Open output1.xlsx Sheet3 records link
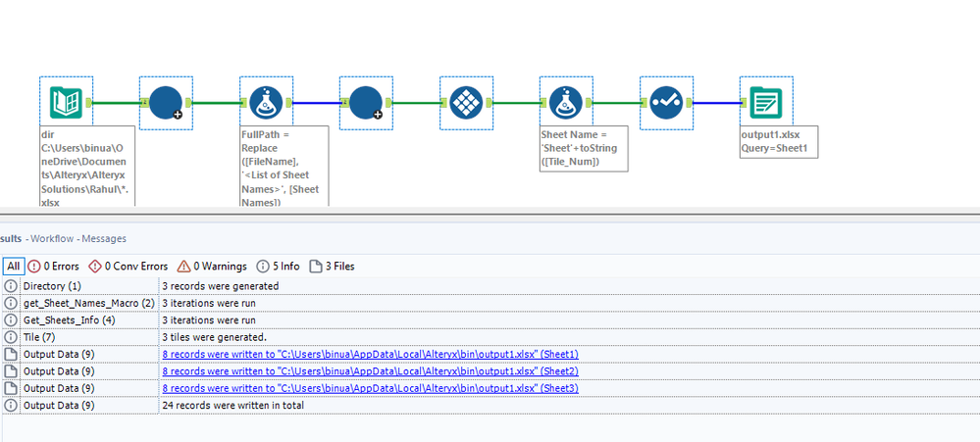 tap(370, 388)
